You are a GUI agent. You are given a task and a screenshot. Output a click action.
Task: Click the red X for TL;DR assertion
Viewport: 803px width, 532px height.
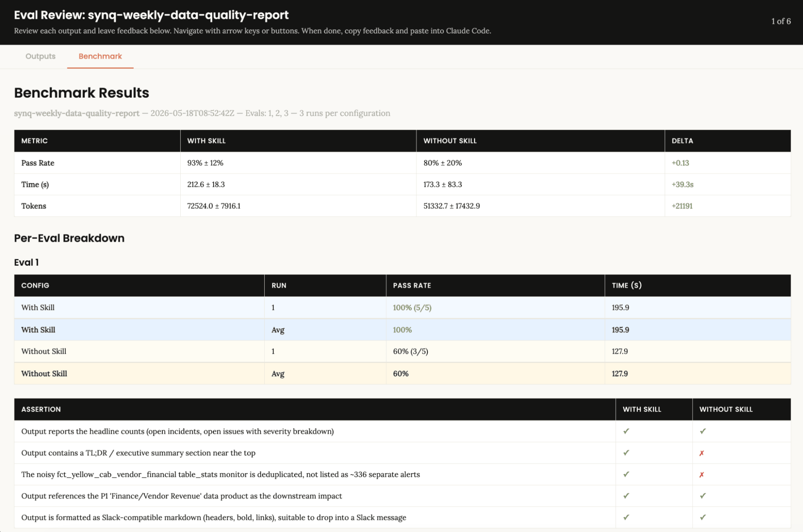701,453
